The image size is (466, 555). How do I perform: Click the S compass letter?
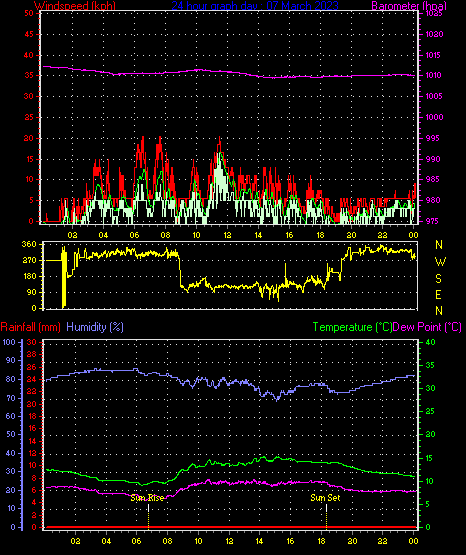[438, 279]
